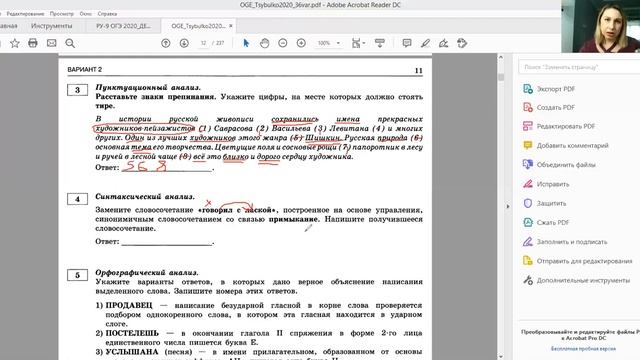
Task: Click Создать PDF icon
Action: (528, 107)
